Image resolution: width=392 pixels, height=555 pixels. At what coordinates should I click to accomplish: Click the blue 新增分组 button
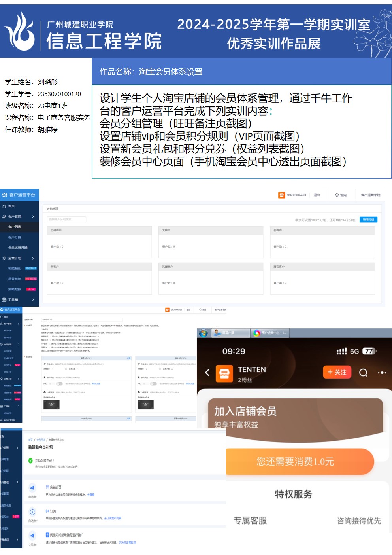(368, 220)
